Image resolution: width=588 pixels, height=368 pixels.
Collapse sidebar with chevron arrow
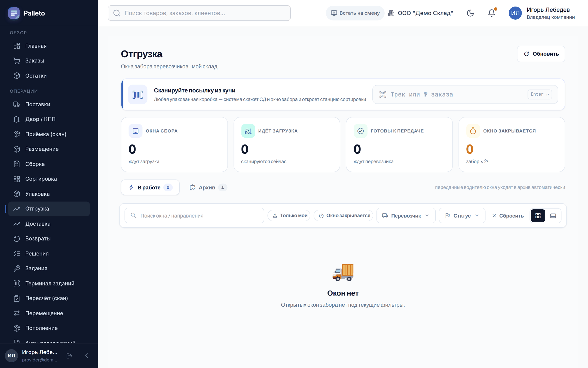click(x=87, y=355)
